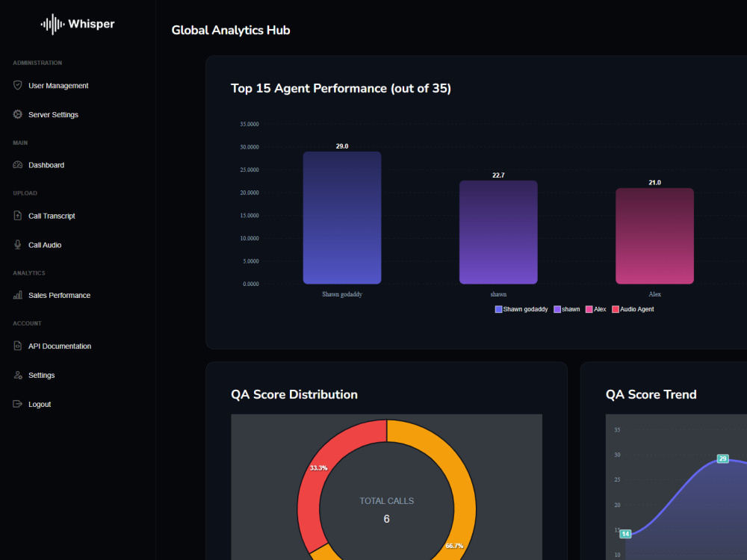
Task: Click the total calls value 6
Action: coord(386,519)
